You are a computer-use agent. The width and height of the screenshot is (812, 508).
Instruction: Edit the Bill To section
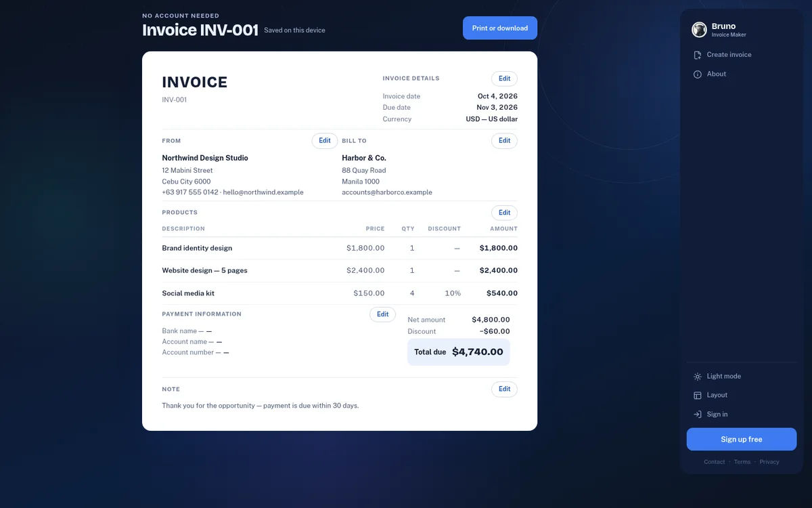tap(504, 141)
